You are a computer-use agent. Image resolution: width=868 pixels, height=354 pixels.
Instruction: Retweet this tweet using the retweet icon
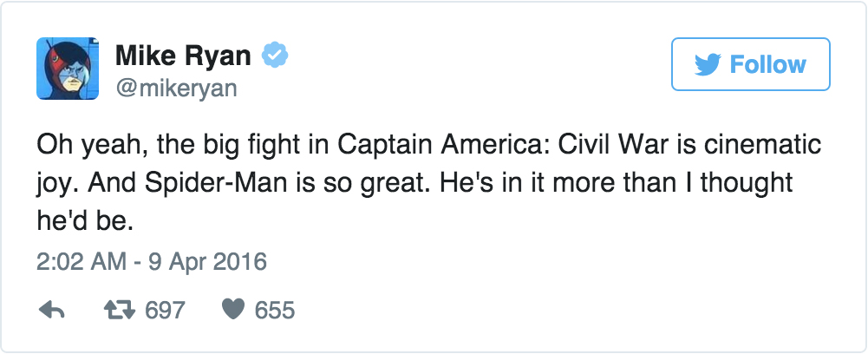coord(122,310)
